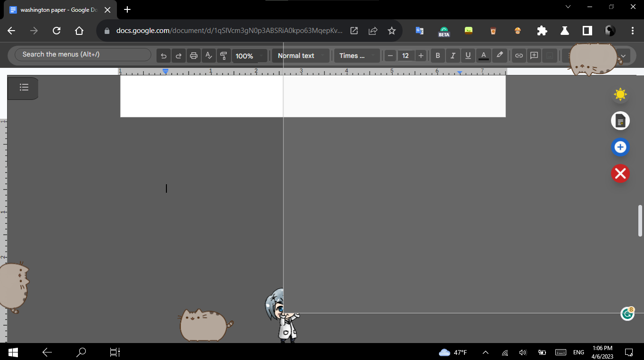Click the font size field showing 12
The height and width of the screenshot is (360, 644).
point(405,56)
